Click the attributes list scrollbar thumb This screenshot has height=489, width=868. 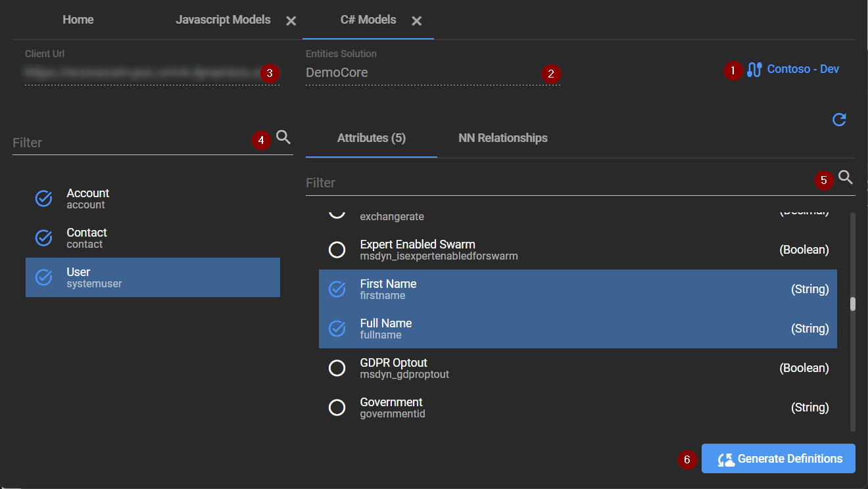[852, 304]
